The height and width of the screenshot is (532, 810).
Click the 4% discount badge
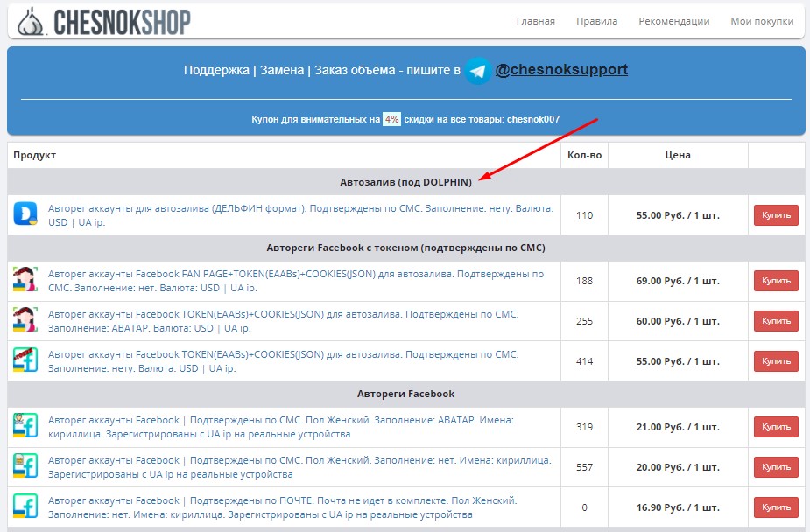tap(391, 119)
